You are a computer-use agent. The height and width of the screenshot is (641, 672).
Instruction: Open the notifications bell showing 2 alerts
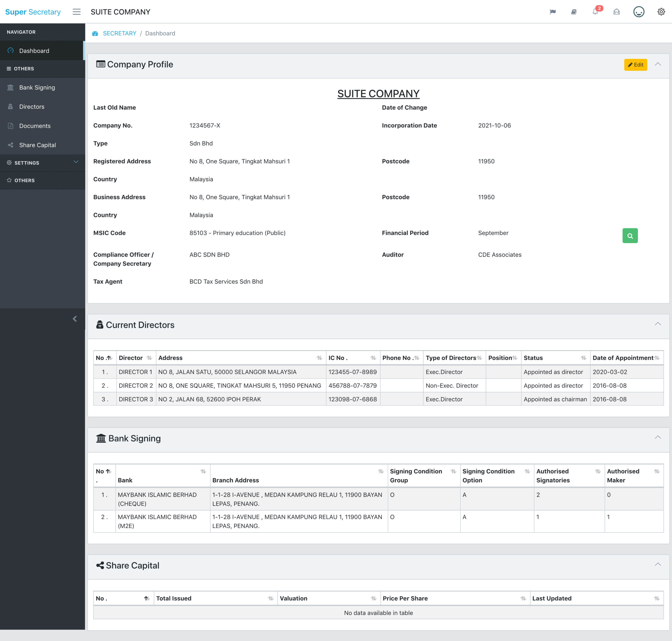tap(596, 12)
